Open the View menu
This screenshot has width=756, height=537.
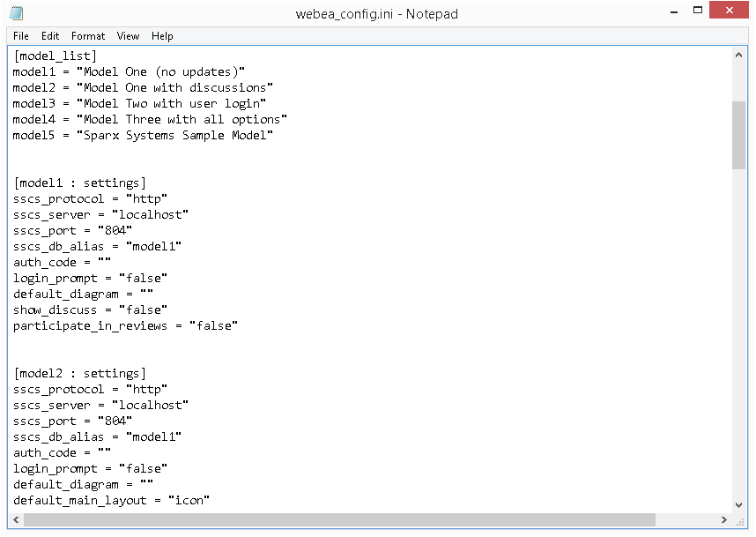click(x=129, y=36)
